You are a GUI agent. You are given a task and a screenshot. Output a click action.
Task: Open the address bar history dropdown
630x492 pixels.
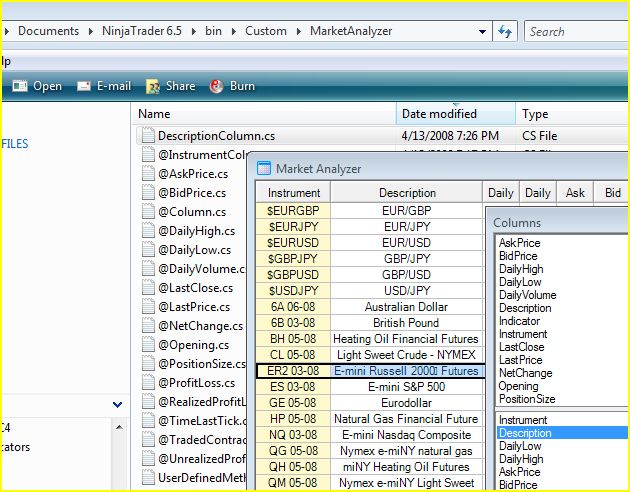click(483, 31)
